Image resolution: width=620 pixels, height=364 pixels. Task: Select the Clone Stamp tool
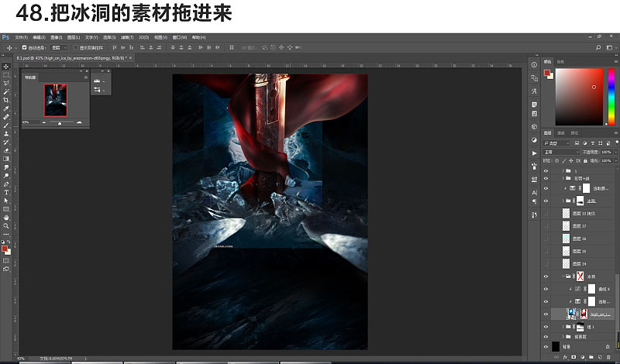(6, 133)
